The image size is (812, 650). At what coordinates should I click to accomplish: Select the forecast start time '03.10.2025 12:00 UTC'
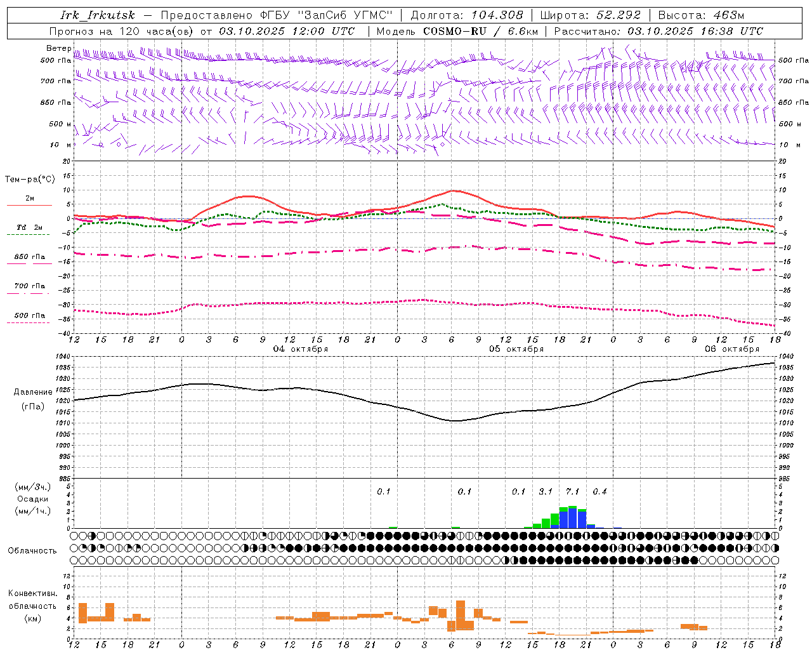pos(287,31)
